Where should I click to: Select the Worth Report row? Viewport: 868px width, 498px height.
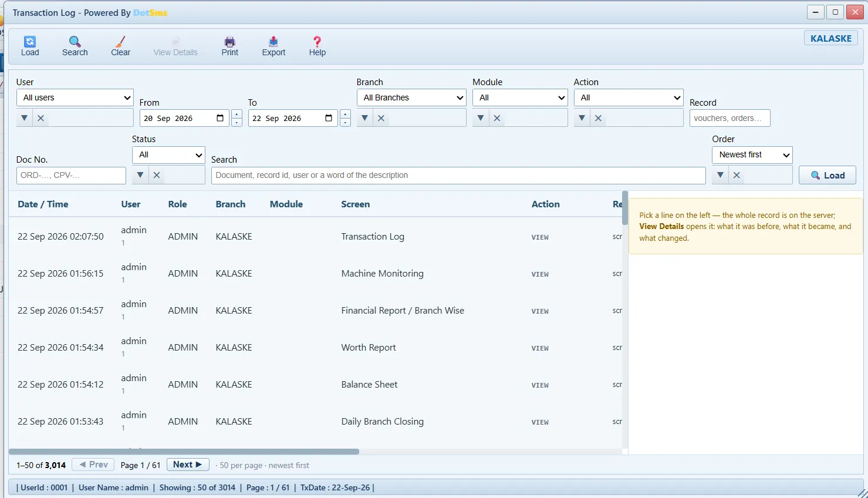pyautogui.click(x=315, y=347)
